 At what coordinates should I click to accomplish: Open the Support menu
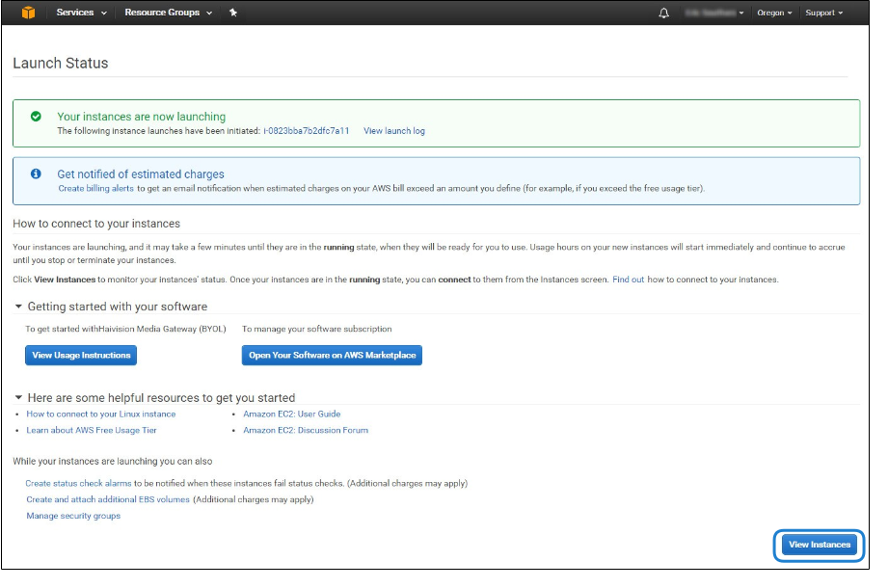click(x=823, y=13)
